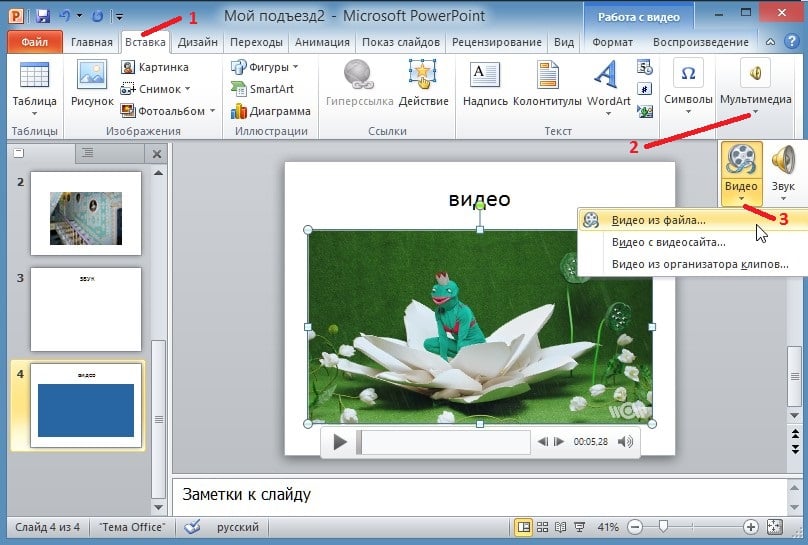Open the Файл backstage button
Screen dimensions: 808x545
pos(35,42)
